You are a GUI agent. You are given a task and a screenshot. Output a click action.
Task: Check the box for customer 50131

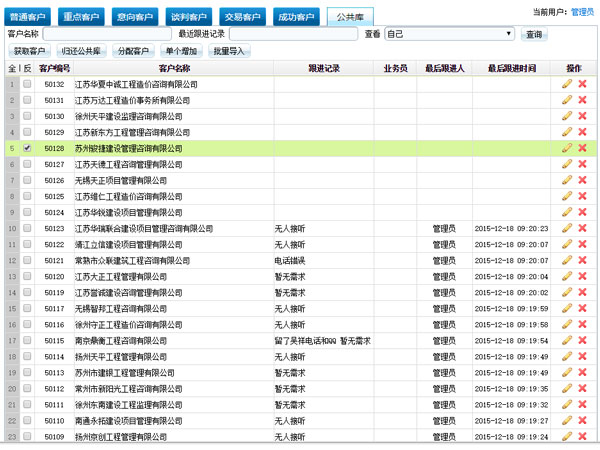point(27,100)
